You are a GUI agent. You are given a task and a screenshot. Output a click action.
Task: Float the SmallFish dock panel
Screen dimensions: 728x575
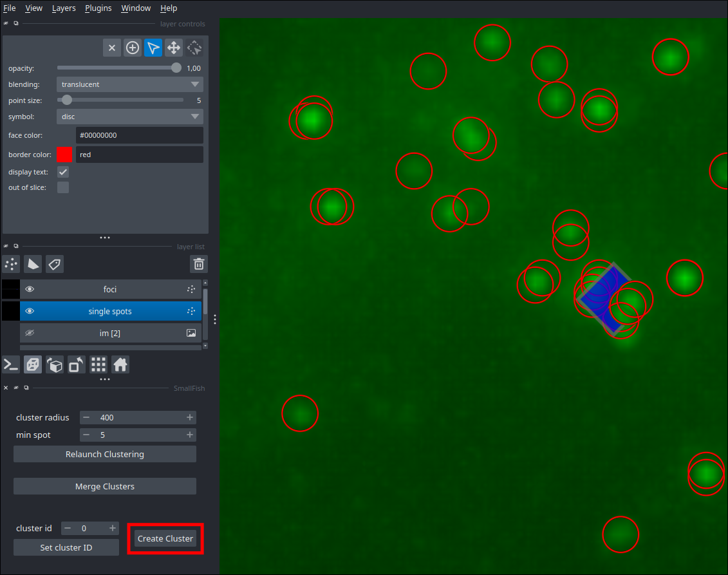26,388
